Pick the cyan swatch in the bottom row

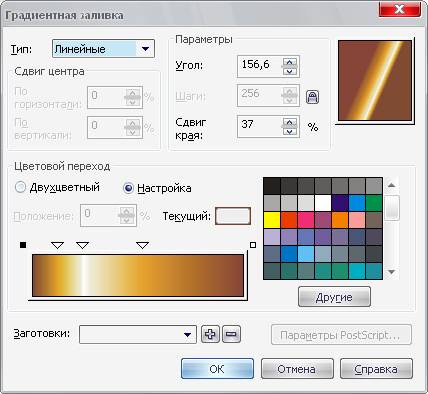click(x=357, y=271)
